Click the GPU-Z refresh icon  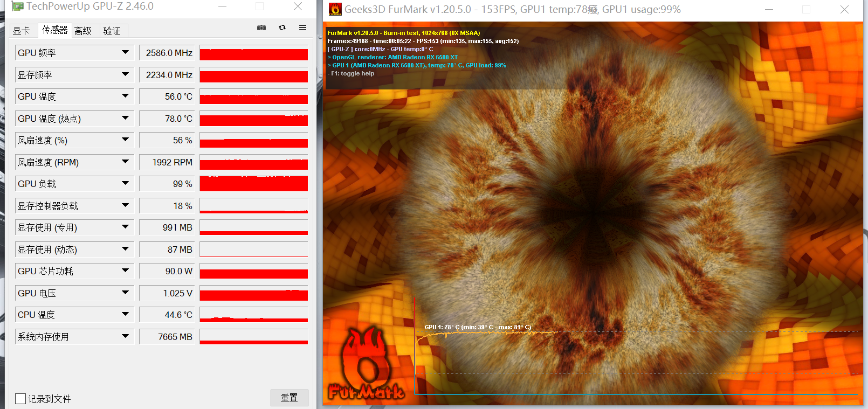[x=282, y=27]
